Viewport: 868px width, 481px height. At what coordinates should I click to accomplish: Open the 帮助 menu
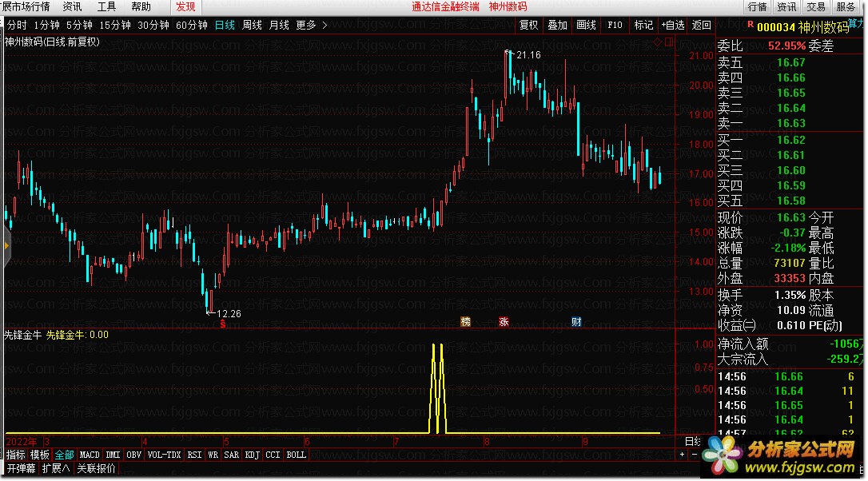tap(141, 6)
